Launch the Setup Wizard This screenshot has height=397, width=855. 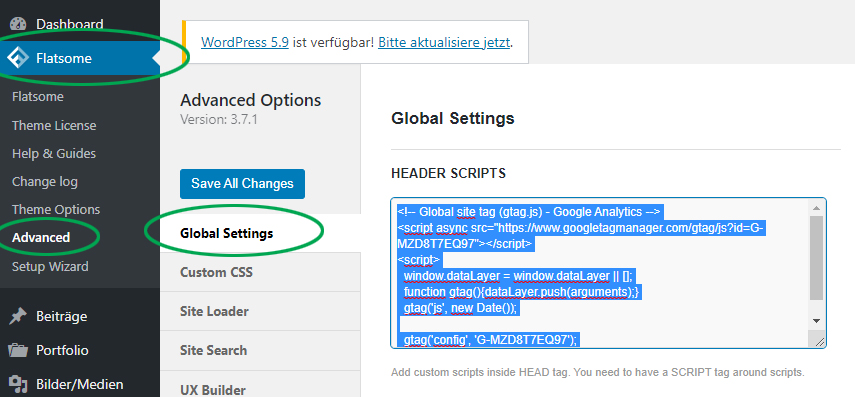50,267
